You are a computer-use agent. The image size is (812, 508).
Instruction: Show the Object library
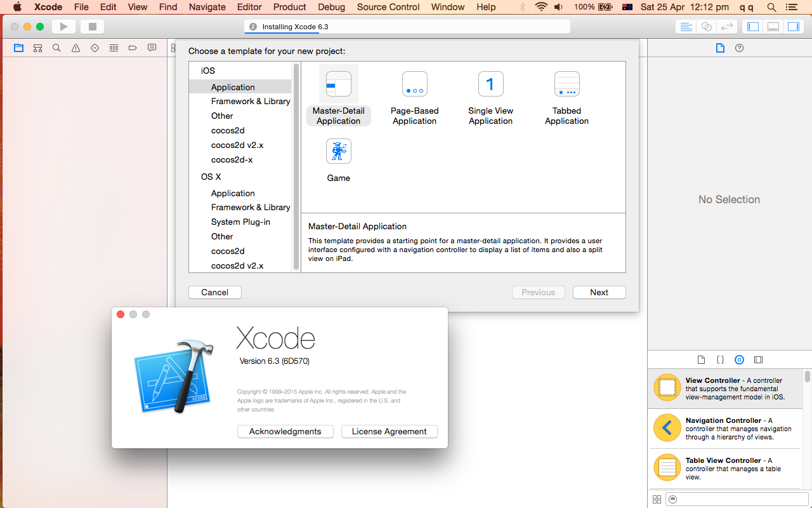coord(739,359)
